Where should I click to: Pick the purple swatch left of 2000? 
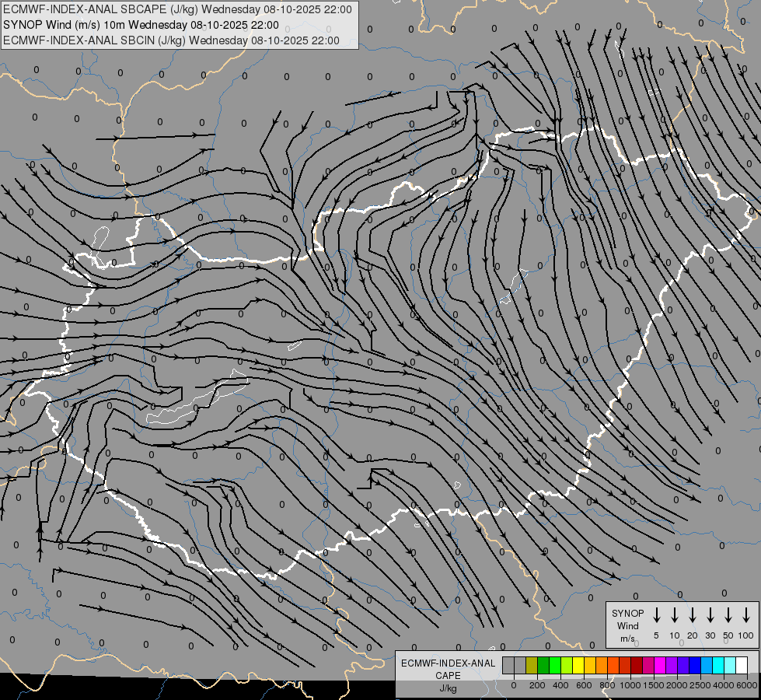(x=671, y=665)
